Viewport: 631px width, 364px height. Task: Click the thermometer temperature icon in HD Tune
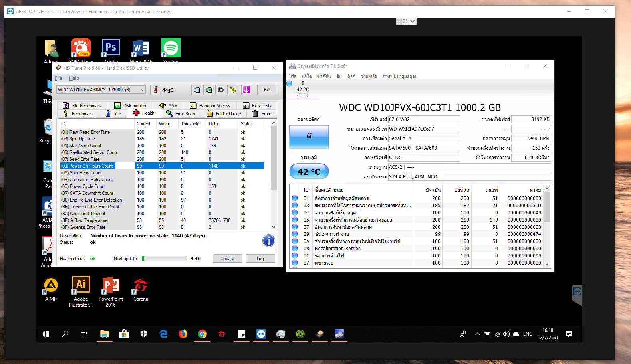point(156,90)
